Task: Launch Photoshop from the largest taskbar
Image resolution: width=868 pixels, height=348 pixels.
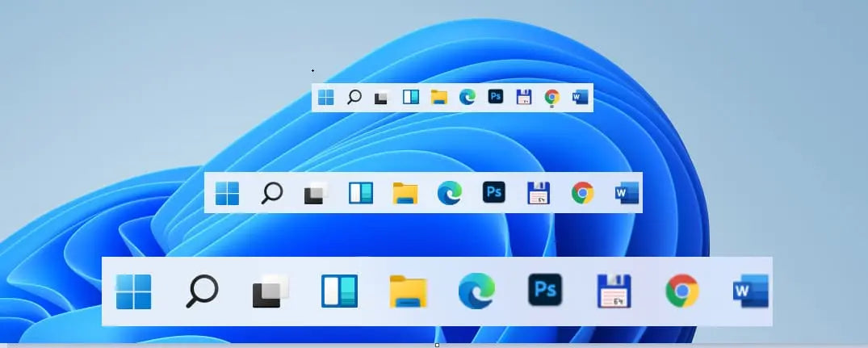Action: tap(545, 289)
